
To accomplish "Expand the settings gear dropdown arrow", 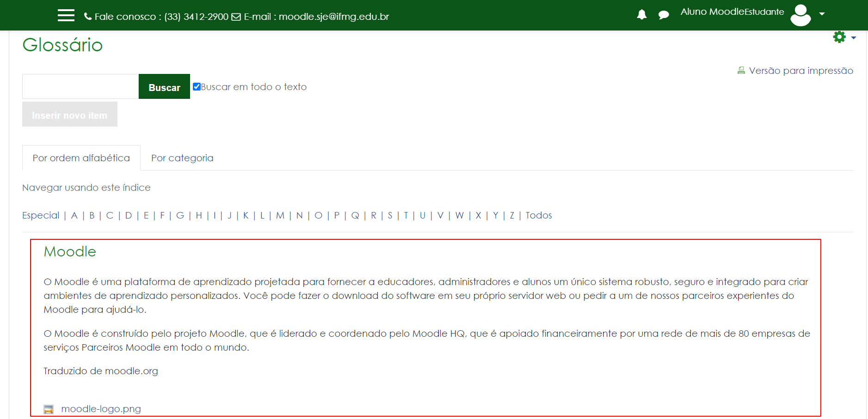I will click(x=853, y=37).
